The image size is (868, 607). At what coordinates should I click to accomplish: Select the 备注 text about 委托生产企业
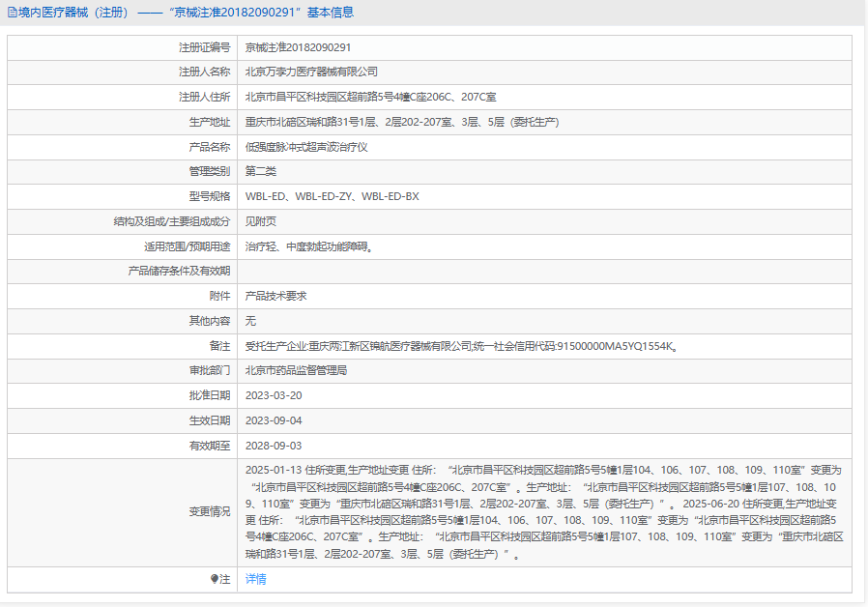(x=462, y=346)
